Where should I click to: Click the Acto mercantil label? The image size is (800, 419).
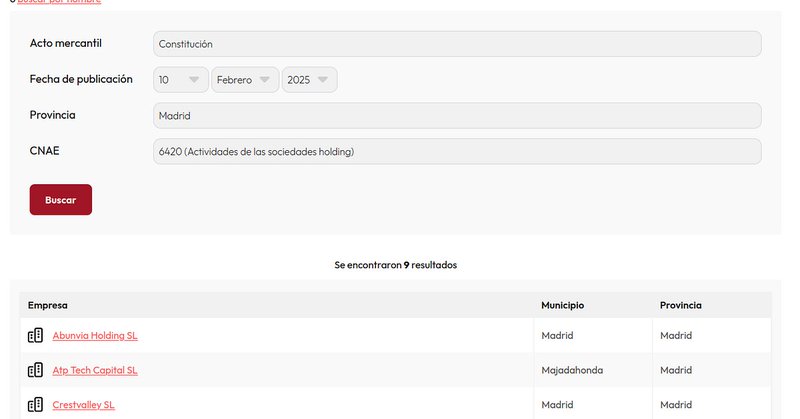(65, 43)
